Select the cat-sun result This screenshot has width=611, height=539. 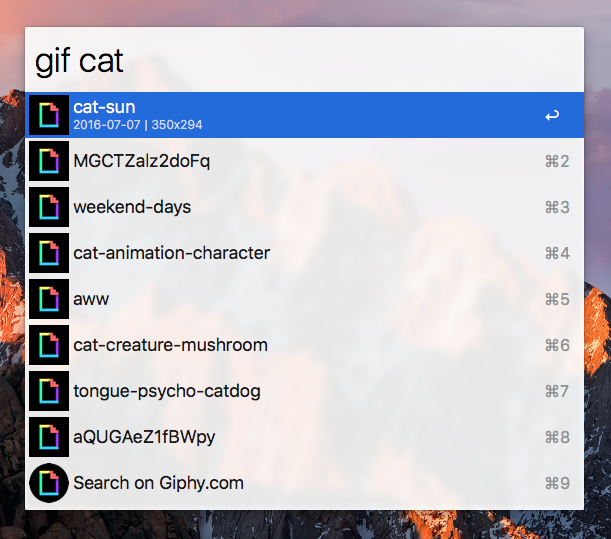pyautogui.click(x=300, y=115)
